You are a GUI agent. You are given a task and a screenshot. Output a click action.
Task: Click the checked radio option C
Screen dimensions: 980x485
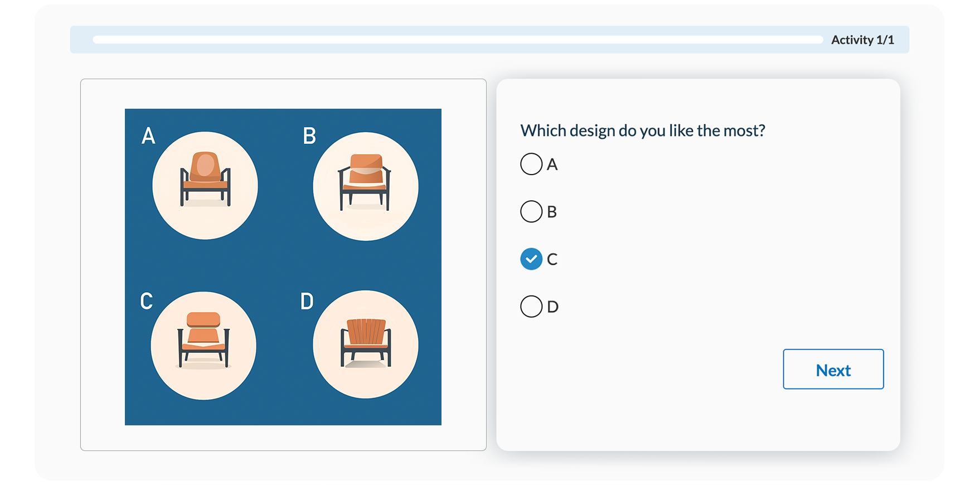pyautogui.click(x=531, y=259)
